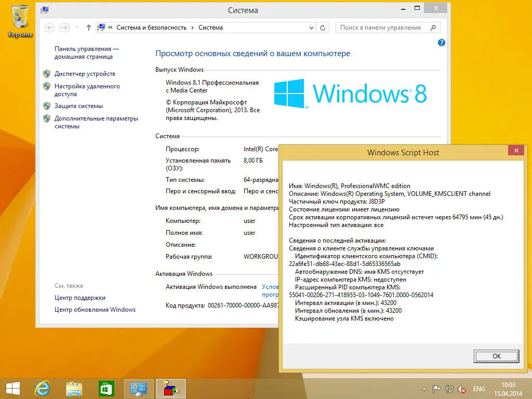Viewport: 532px width, 399px height.
Task: Click 'Кэширование узла KMS включено' line
Action: tap(344, 318)
